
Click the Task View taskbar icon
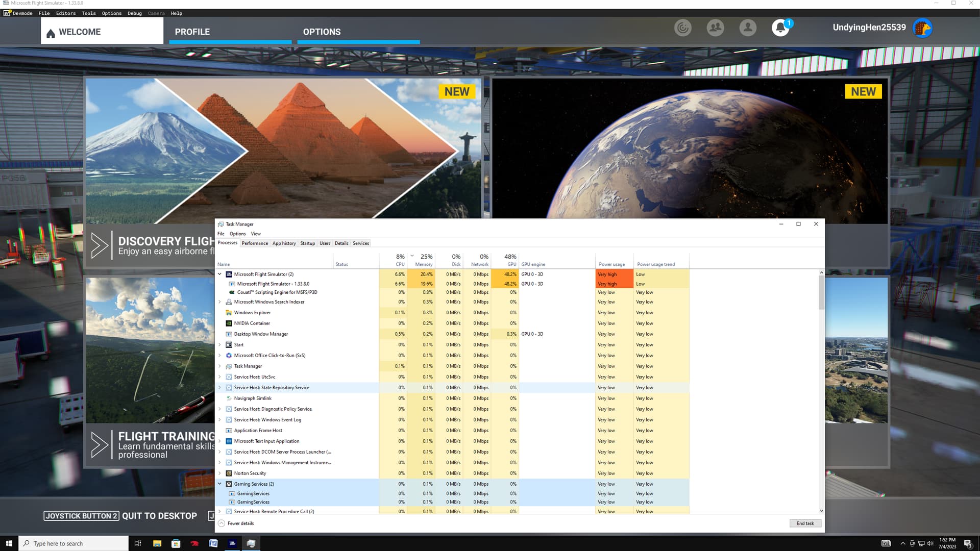pyautogui.click(x=137, y=543)
